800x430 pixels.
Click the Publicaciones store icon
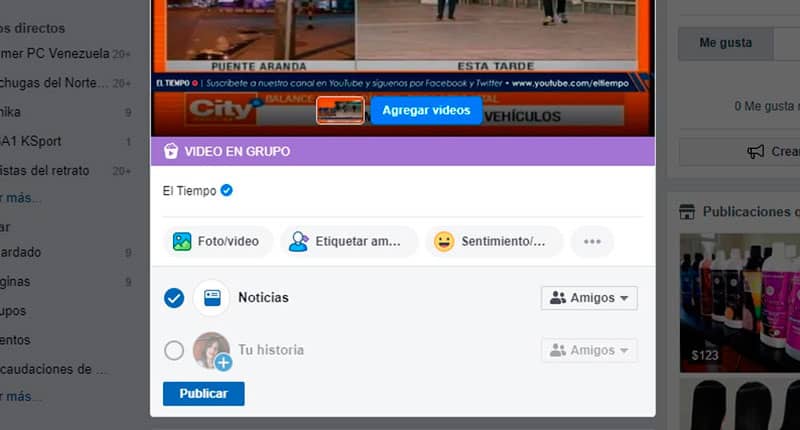point(687,212)
